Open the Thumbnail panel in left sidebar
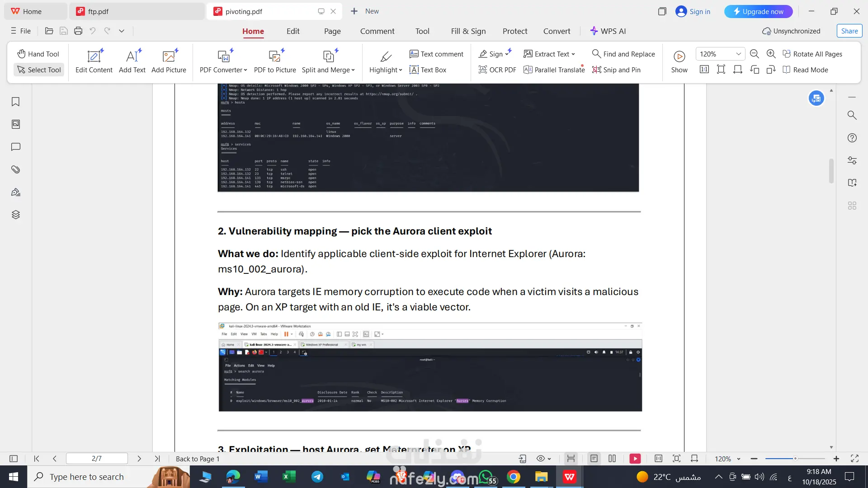 16,124
